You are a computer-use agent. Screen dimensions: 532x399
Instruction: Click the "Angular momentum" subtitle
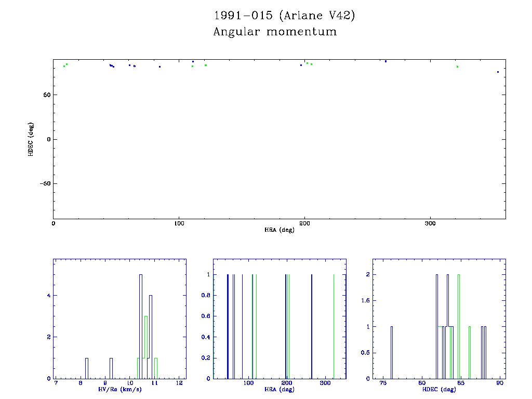coord(275,32)
